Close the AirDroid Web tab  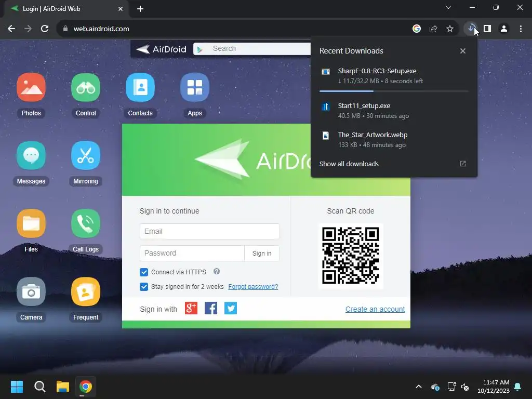(x=121, y=9)
